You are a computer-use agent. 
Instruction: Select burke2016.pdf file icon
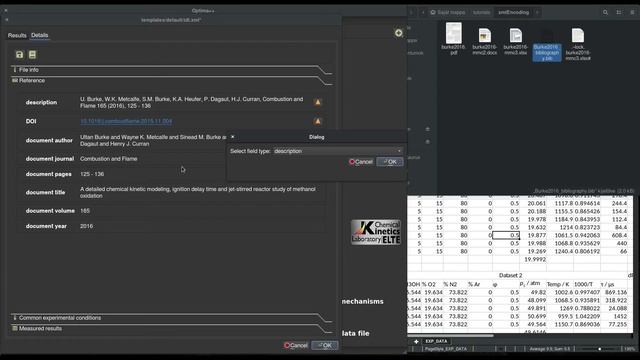(453, 33)
